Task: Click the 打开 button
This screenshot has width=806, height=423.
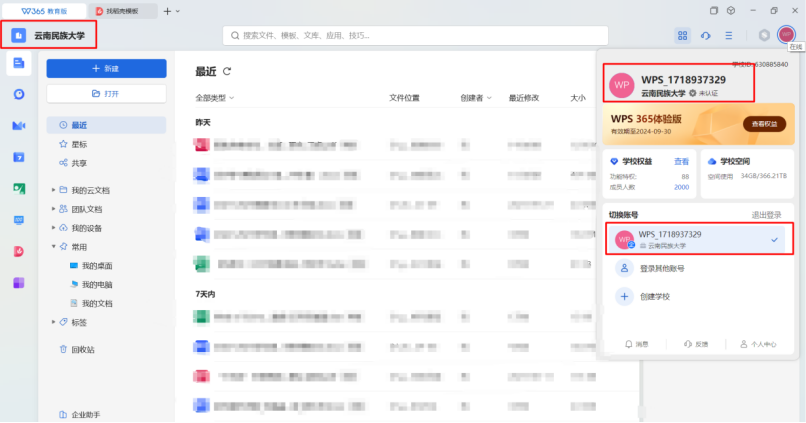Action: [x=106, y=94]
